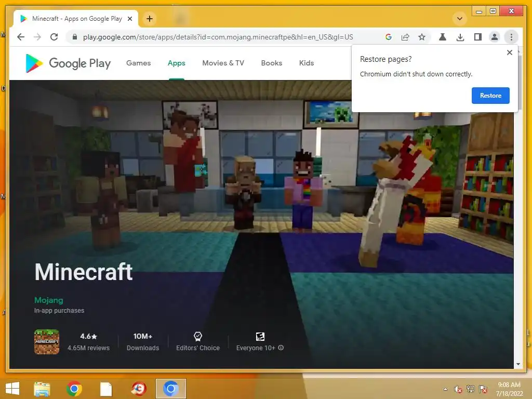The width and height of the screenshot is (532, 399).
Task: Open the Mojang developer link
Action: (x=48, y=300)
